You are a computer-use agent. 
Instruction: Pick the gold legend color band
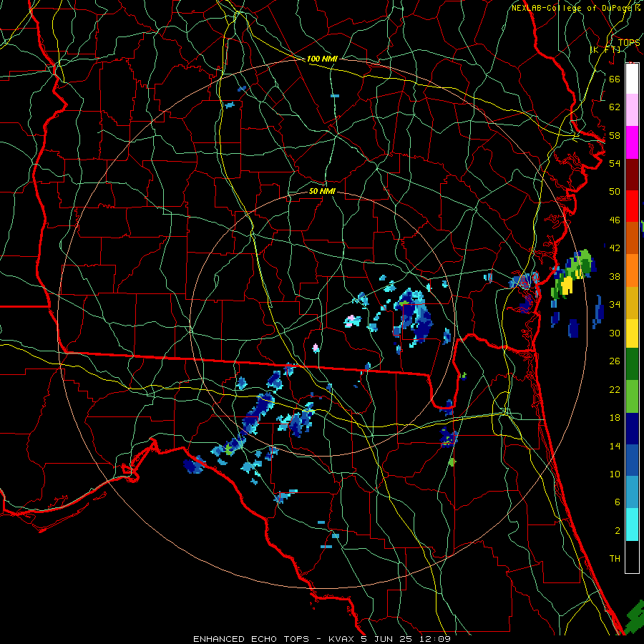(632, 303)
